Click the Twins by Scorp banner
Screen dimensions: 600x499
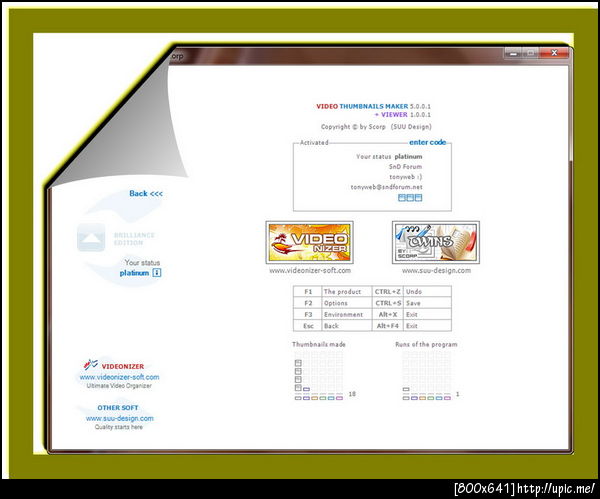coord(435,242)
